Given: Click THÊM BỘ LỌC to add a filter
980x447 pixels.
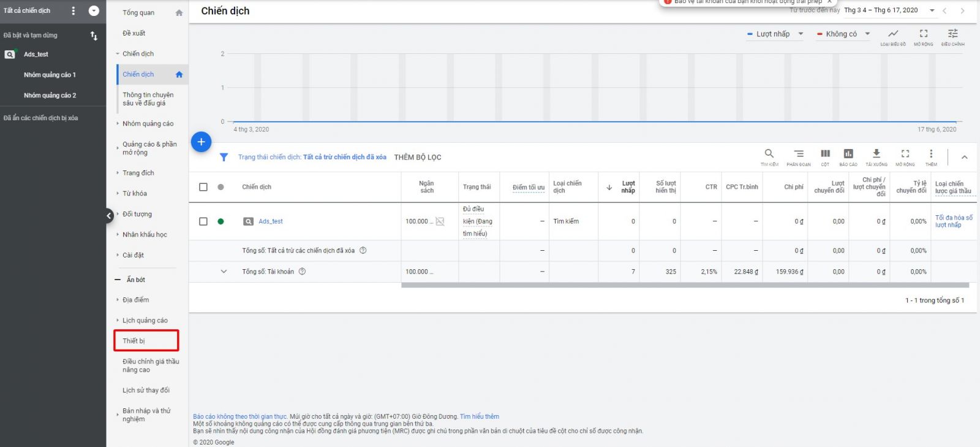Looking at the screenshot, I should [x=418, y=158].
